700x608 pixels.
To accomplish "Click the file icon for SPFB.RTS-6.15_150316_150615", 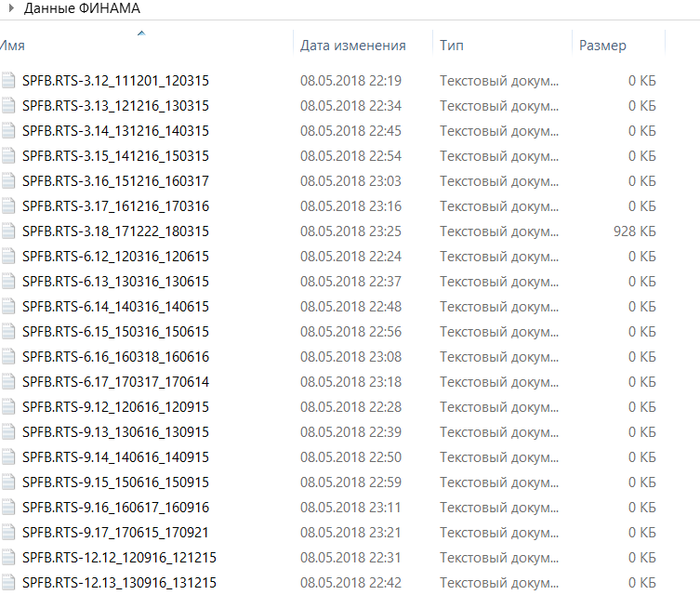I will (8, 332).
